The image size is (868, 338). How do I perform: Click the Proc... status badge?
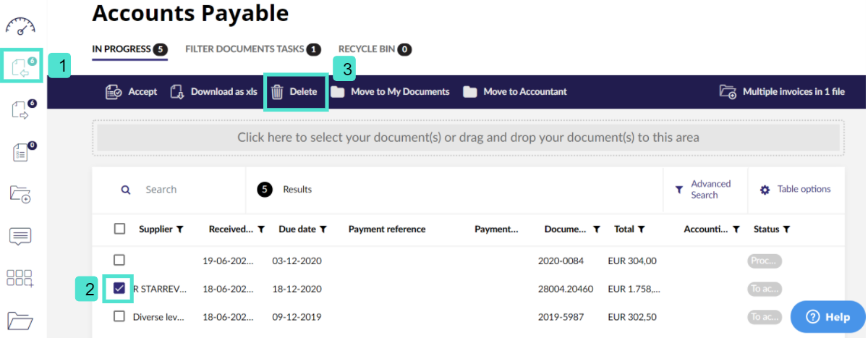[765, 261]
